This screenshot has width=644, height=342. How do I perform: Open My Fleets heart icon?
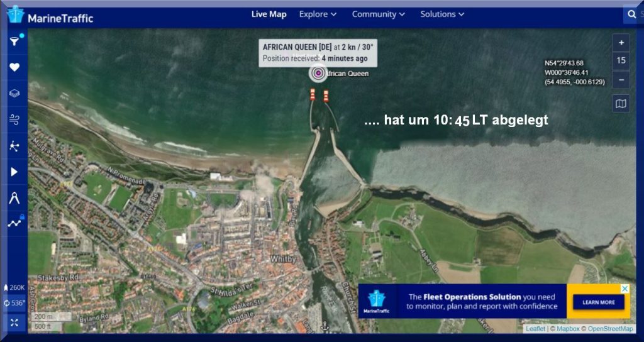tap(14, 67)
